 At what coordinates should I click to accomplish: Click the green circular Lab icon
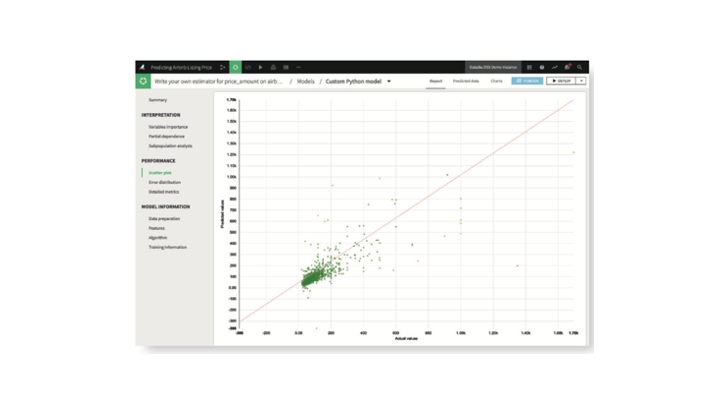(235, 67)
